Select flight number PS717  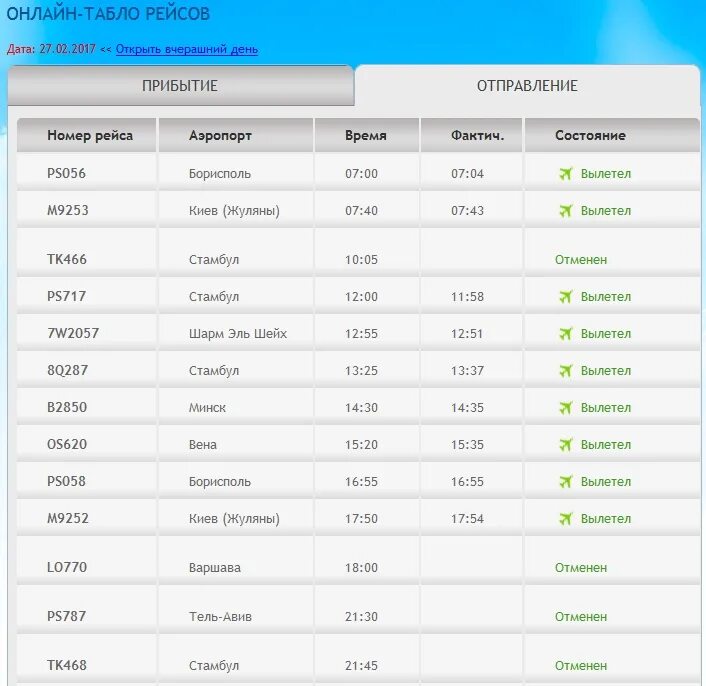(66, 296)
